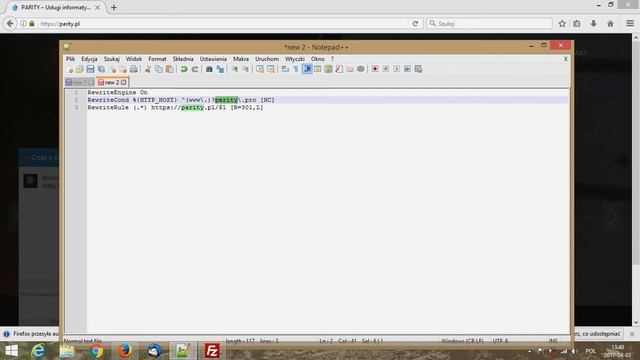640x360 pixels.
Task: Click the Zoom Out toolbar icon
Action: point(246,69)
